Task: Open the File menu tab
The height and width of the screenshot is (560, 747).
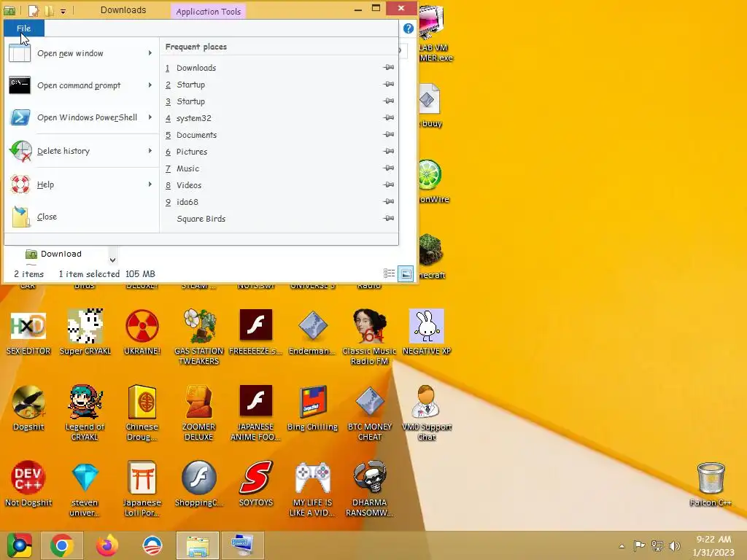Action: click(24, 28)
